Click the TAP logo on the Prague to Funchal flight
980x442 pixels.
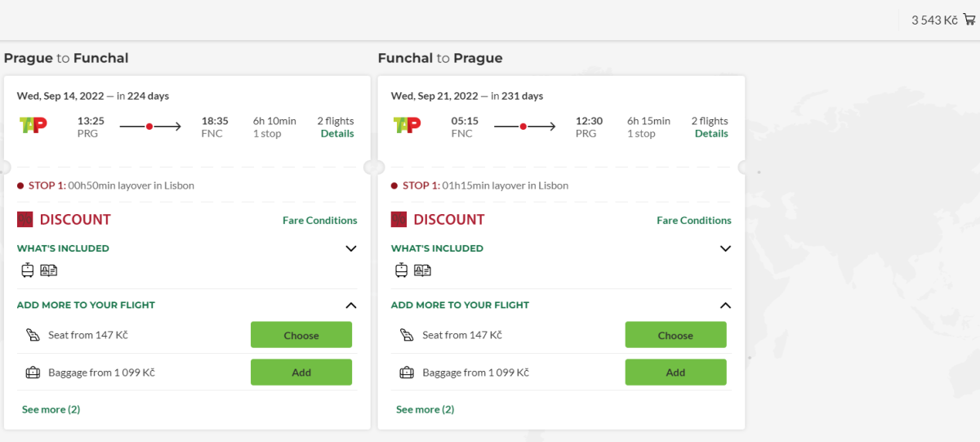pyautogui.click(x=33, y=125)
